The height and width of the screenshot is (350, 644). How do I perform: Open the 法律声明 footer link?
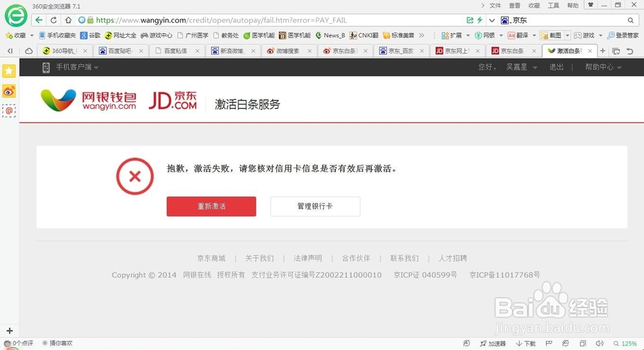308,258
